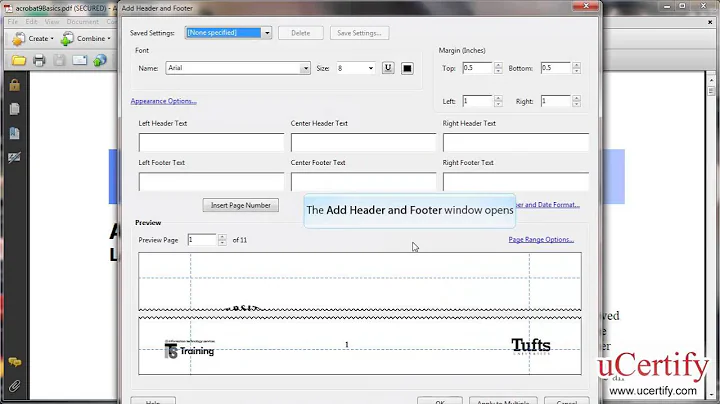Image resolution: width=720 pixels, height=404 pixels.
Task: Click the header preview pane
Action: pos(360,281)
